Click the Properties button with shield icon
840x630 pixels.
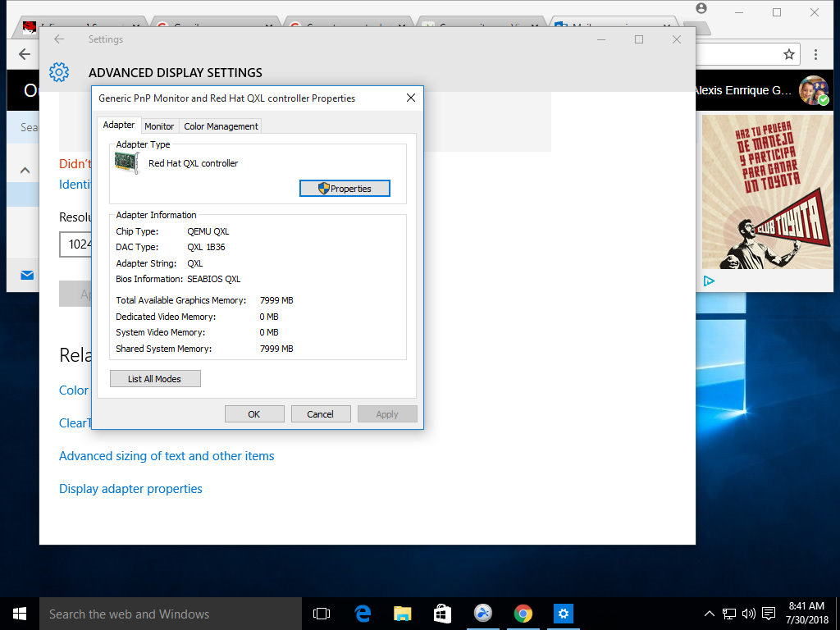pyautogui.click(x=345, y=189)
